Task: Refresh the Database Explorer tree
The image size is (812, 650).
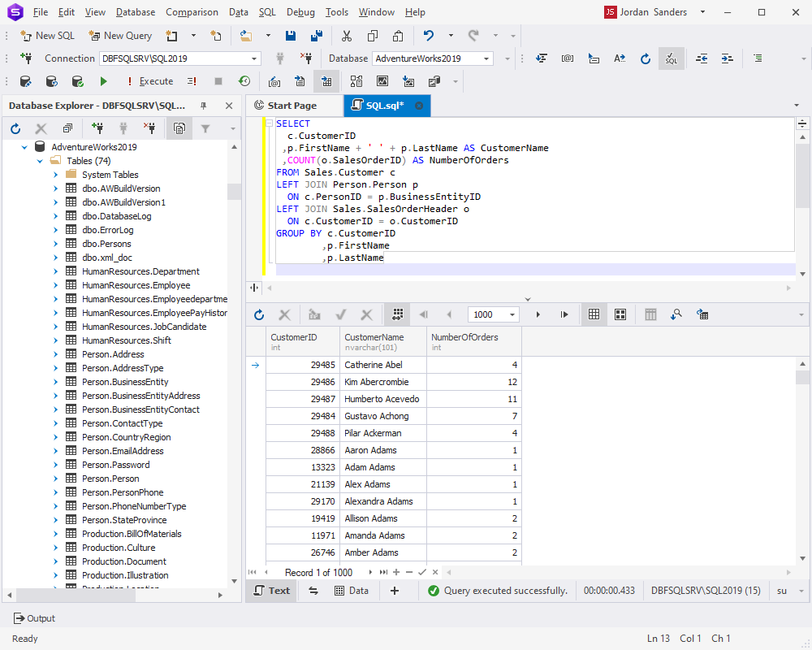Action: (15, 128)
